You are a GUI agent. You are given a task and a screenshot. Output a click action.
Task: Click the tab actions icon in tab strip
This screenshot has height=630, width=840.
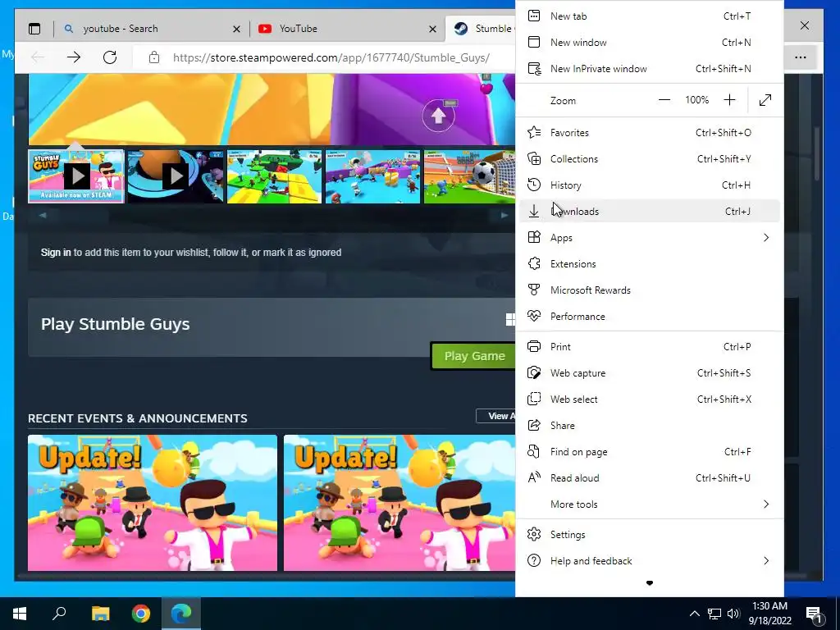coord(34,29)
